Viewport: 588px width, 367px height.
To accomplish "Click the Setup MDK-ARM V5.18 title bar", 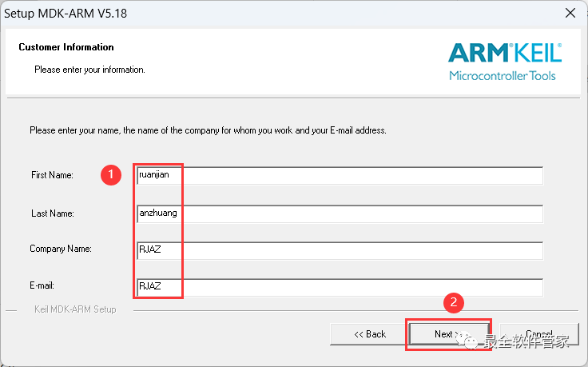I will [x=240, y=14].
